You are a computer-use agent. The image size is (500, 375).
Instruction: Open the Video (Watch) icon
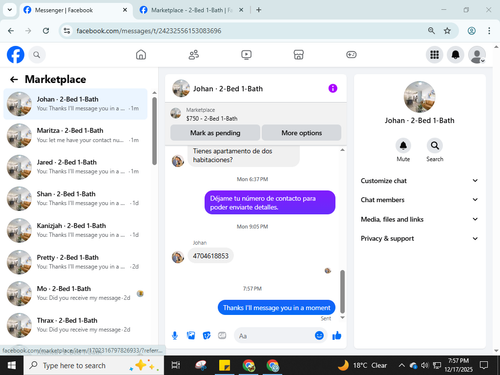[246, 55]
